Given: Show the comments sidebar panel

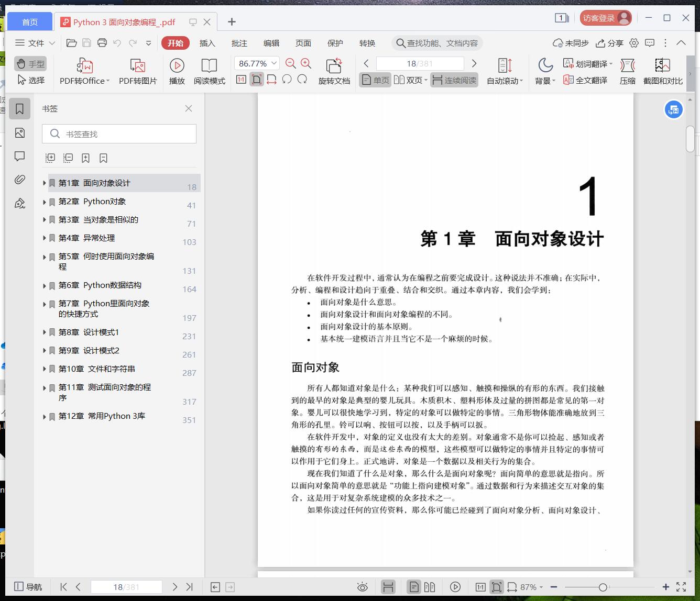Looking at the screenshot, I should tap(20, 156).
